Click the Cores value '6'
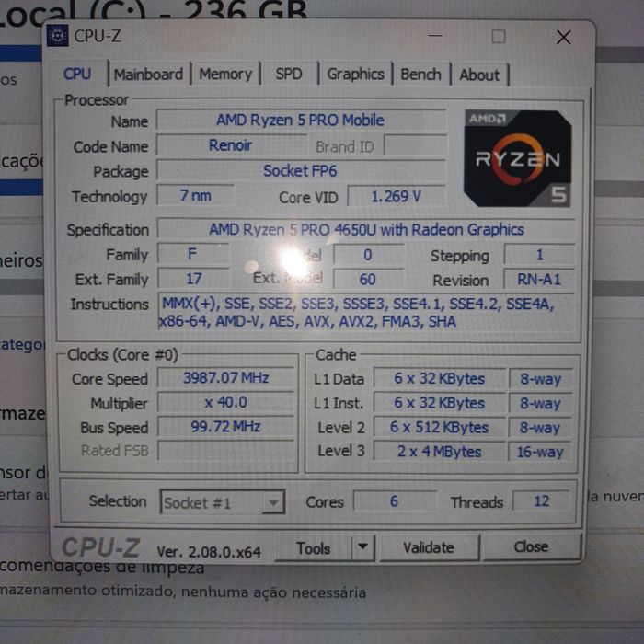Image resolution: width=644 pixels, height=644 pixels. 395,501
